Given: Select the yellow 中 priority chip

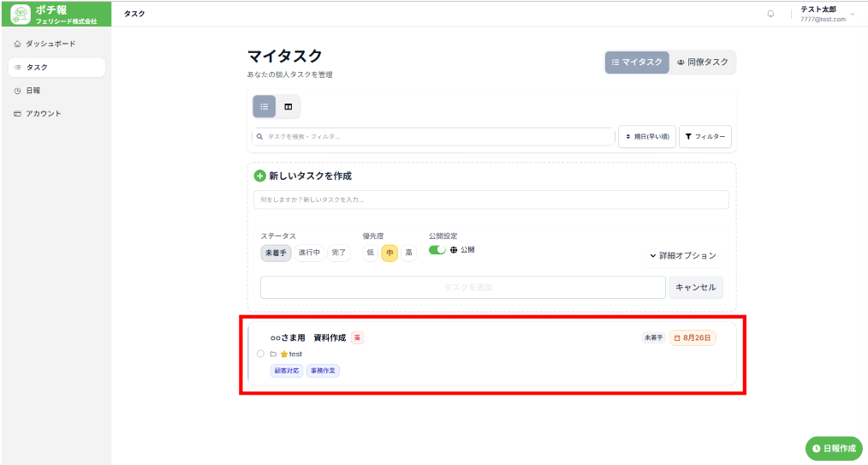Looking at the screenshot, I should (x=389, y=253).
